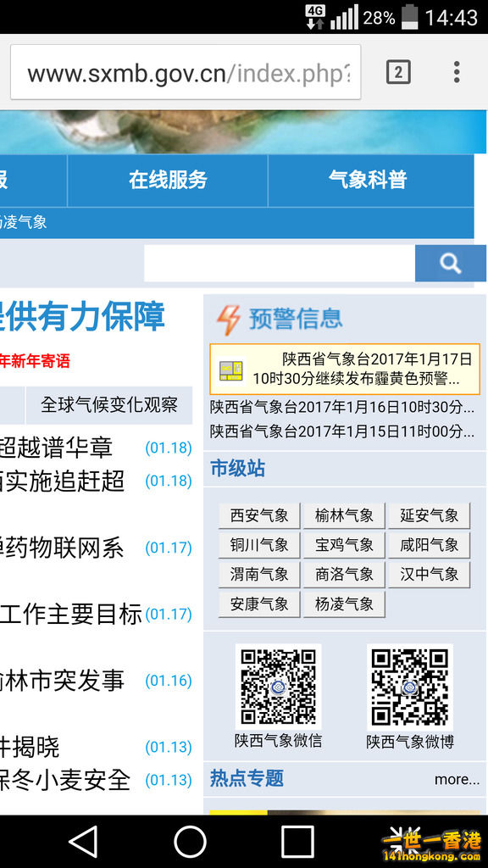The width and height of the screenshot is (488, 868).
Task: Open the news item ending 药物联网系
Action: click(62, 548)
